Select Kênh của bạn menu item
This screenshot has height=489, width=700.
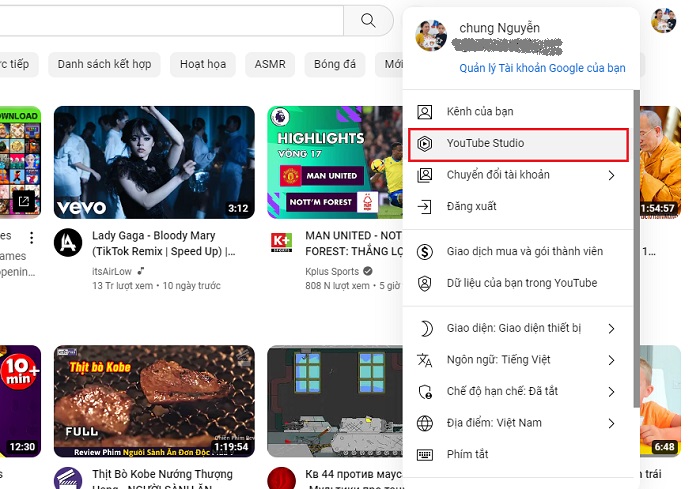pos(480,112)
